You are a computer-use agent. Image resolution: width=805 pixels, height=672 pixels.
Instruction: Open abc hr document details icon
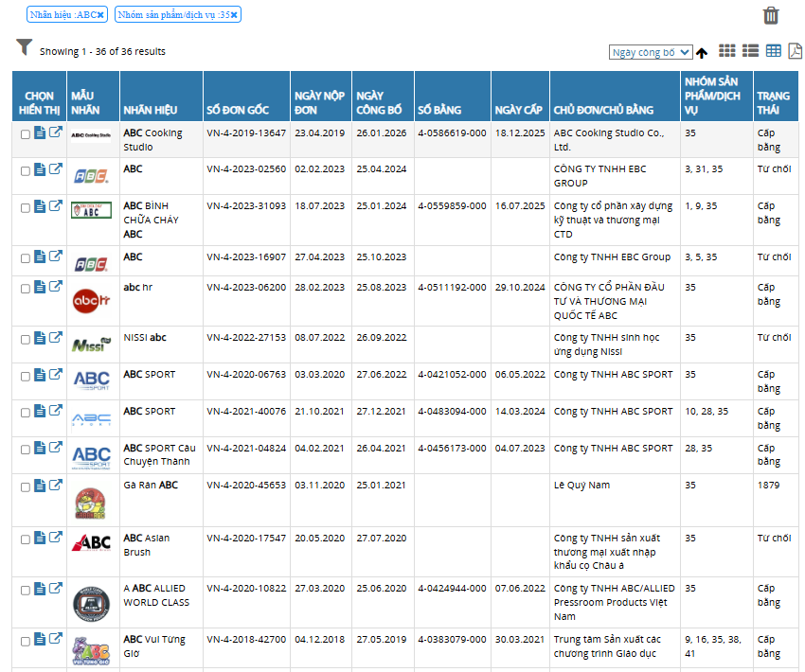point(40,288)
